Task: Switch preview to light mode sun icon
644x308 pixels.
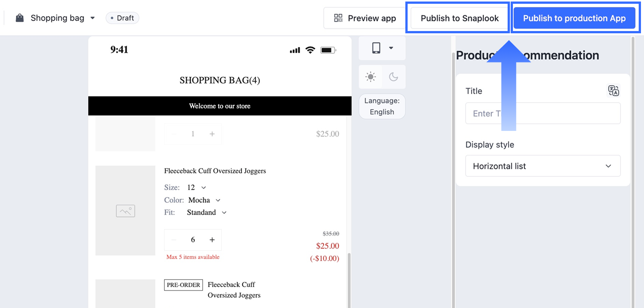Action: (x=370, y=77)
